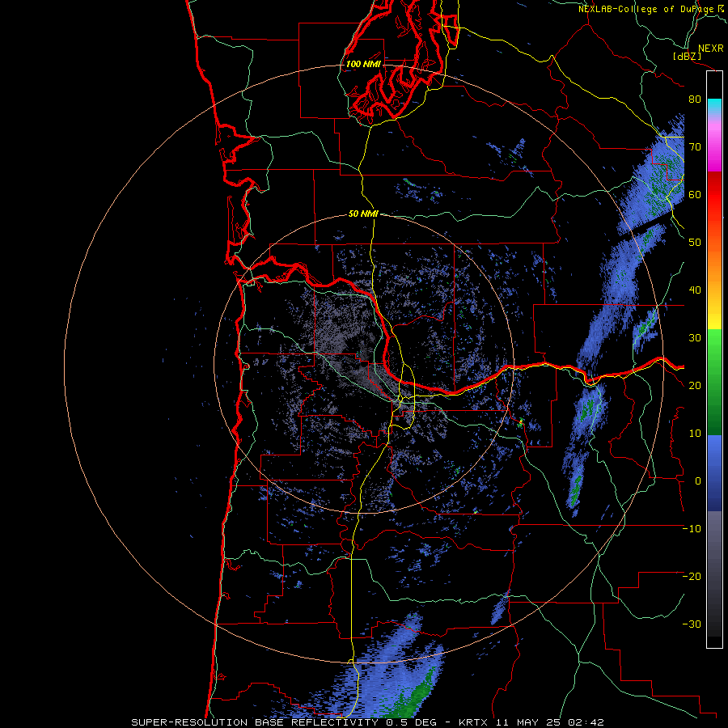This screenshot has width=728, height=728.
Task: Click the 10 dBZ scale label
Action: pyautogui.click(x=695, y=434)
